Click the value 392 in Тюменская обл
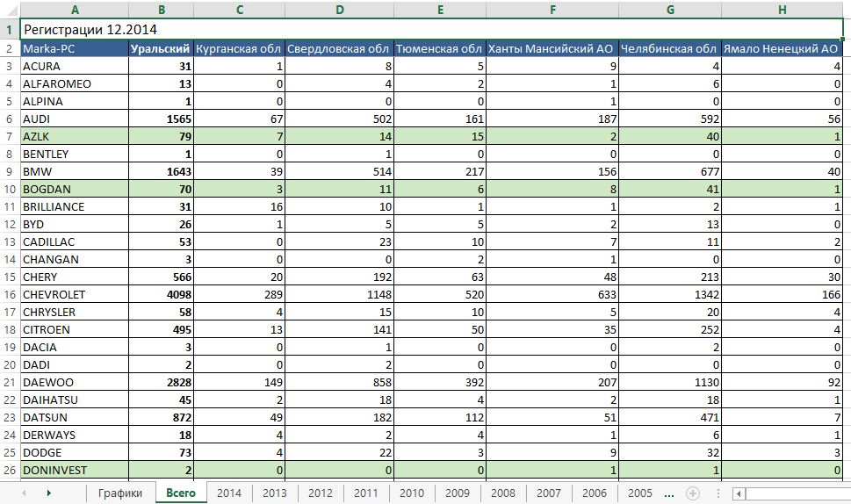 pyautogui.click(x=440, y=383)
